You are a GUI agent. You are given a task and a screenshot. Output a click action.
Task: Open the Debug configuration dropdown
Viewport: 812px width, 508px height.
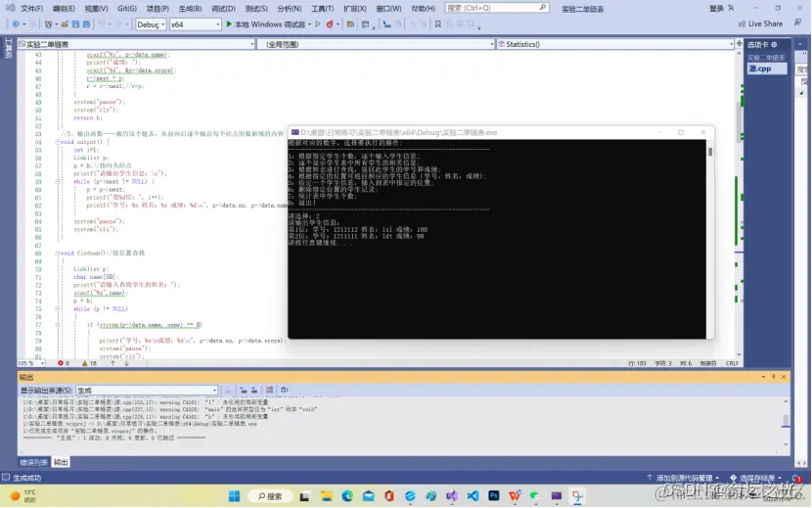[151, 24]
